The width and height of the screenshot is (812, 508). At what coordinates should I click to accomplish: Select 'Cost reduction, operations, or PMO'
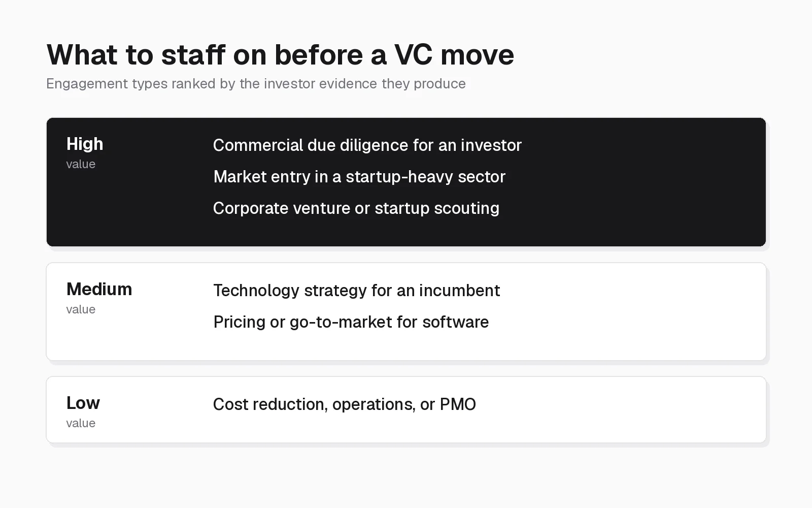click(x=345, y=404)
